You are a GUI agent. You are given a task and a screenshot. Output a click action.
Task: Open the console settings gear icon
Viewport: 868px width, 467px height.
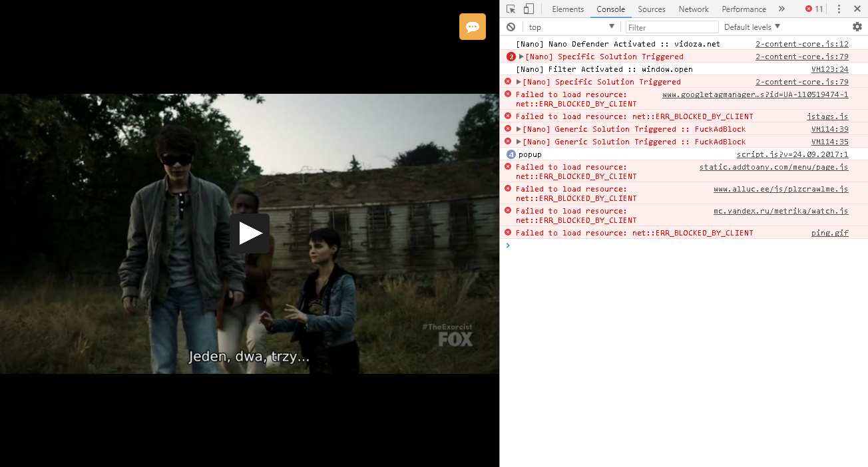(857, 27)
